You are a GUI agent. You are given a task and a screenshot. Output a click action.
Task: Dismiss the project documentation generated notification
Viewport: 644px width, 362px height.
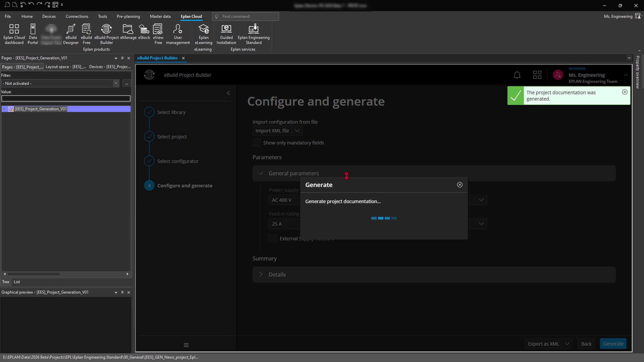(625, 92)
